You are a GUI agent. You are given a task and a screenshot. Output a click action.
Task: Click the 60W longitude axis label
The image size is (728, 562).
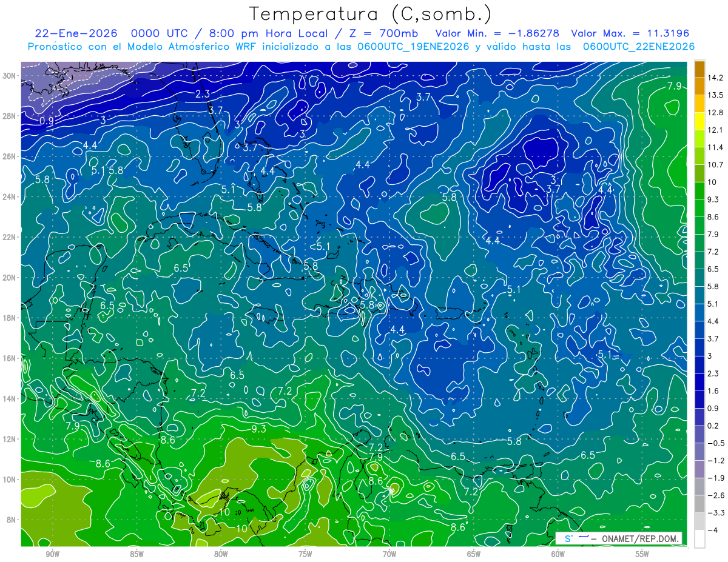558,554
